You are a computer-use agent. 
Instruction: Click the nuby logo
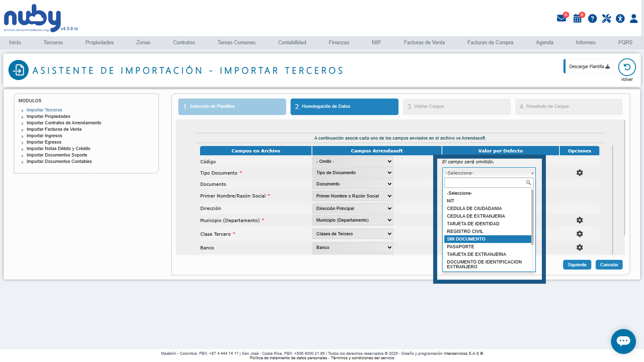[x=32, y=18]
